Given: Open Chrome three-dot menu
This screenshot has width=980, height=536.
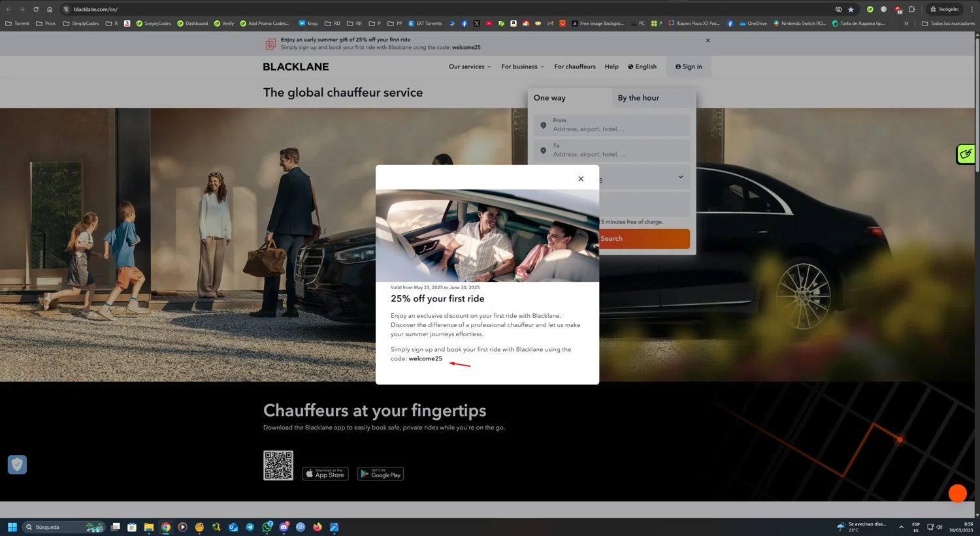Looking at the screenshot, I should [x=972, y=9].
